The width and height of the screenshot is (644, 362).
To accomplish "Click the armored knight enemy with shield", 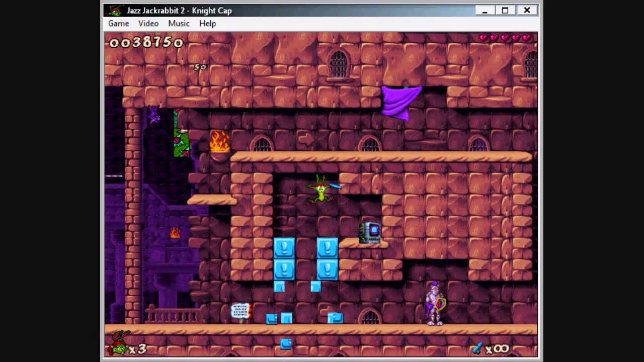I will pos(435,304).
